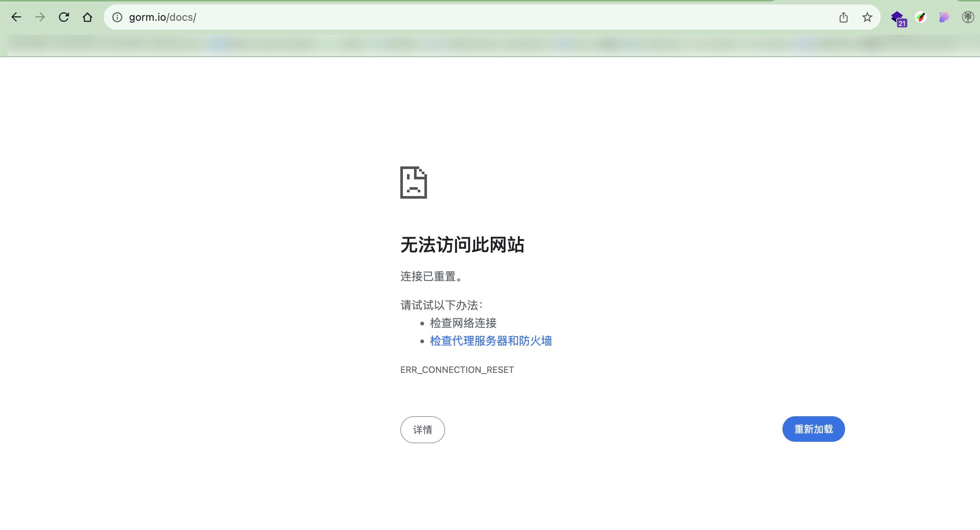Select the ERR_CONNECTION_RESET error code text

point(457,370)
